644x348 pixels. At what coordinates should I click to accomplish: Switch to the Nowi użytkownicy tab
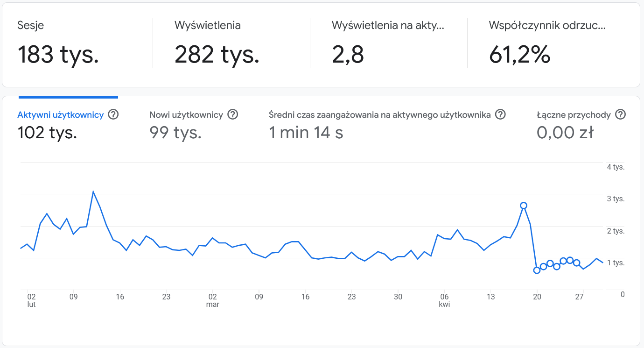(x=186, y=115)
